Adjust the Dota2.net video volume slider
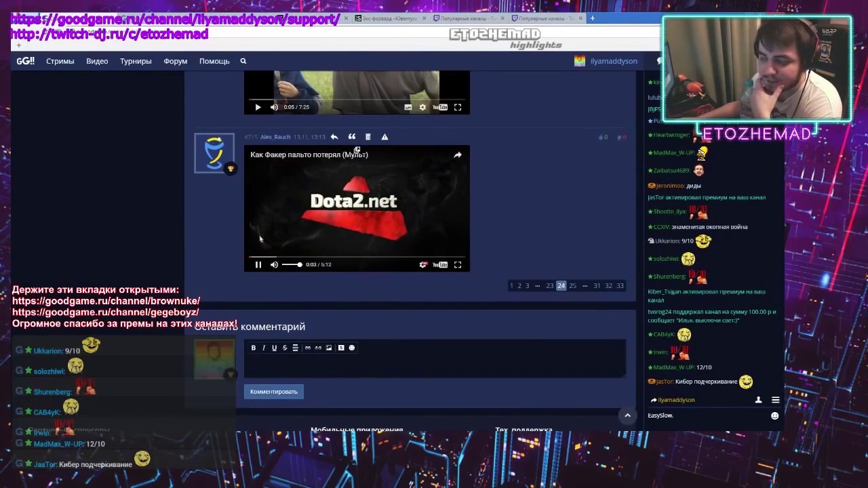The height and width of the screenshot is (488, 868). click(292, 265)
